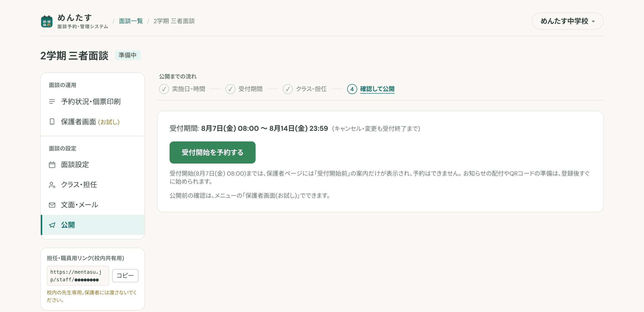Viewport: 644px width, 312px height.
Task: Click the めんたす brand name text
Action: tap(74, 18)
